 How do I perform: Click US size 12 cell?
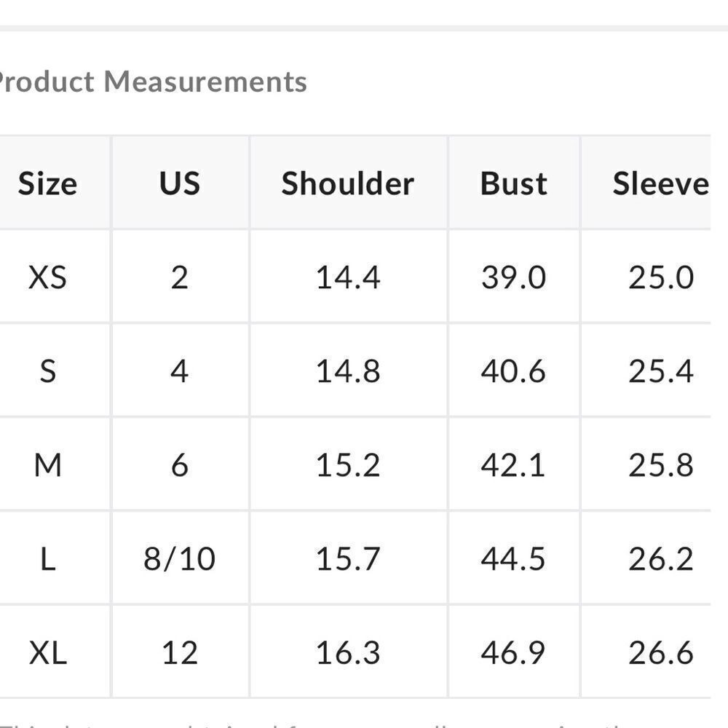pyautogui.click(x=180, y=653)
